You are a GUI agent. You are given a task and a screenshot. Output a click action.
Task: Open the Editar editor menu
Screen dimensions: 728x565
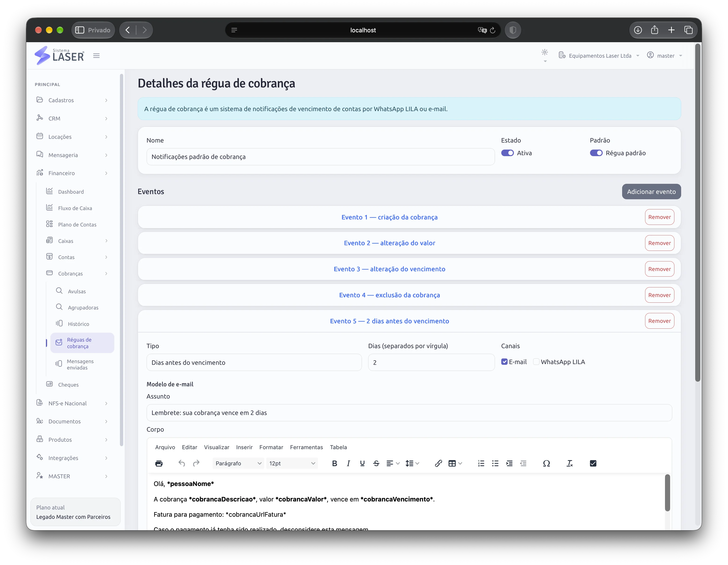click(189, 447)
